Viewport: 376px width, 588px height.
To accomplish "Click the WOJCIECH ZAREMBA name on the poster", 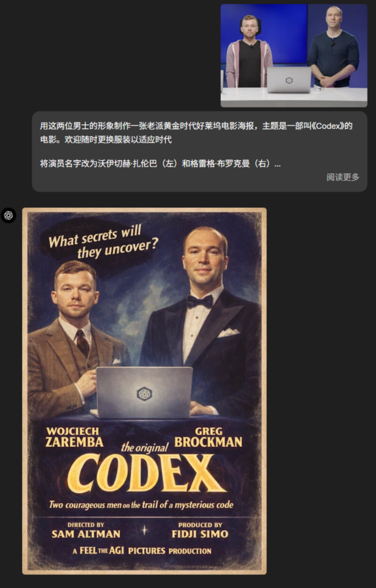I will click(x=74, y=437).
